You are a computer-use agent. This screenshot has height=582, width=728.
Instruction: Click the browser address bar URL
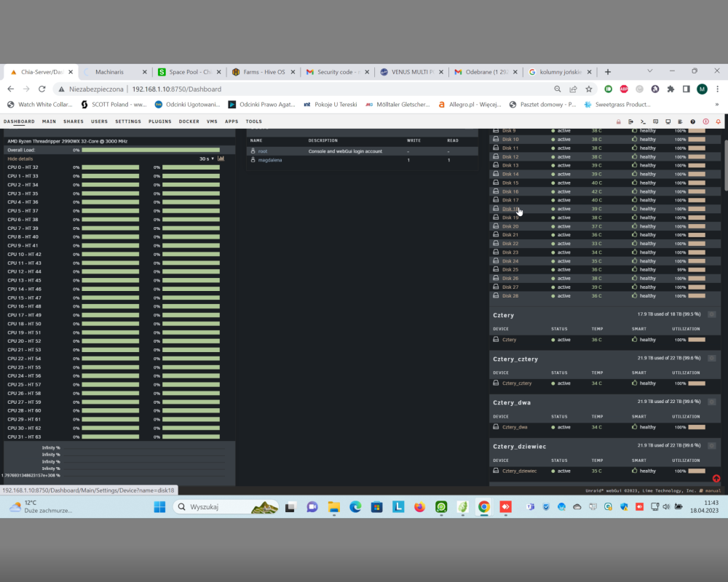tap(177, 89)
